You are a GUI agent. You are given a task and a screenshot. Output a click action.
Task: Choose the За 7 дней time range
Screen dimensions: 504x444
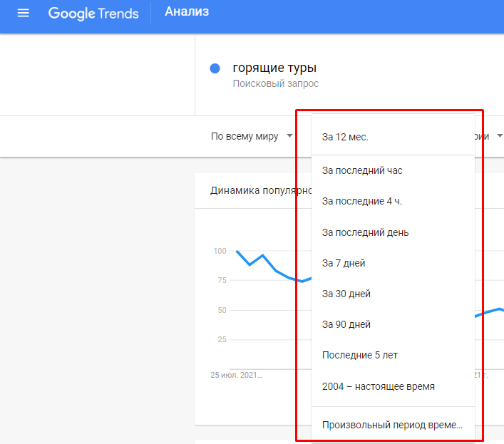(344, 263)
